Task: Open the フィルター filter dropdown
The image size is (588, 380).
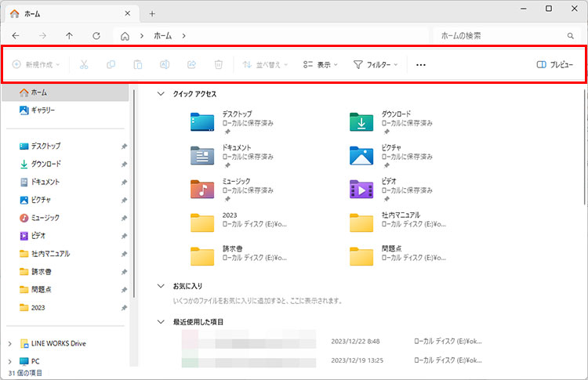Action: pyautogui.click(x=376, y=64)
